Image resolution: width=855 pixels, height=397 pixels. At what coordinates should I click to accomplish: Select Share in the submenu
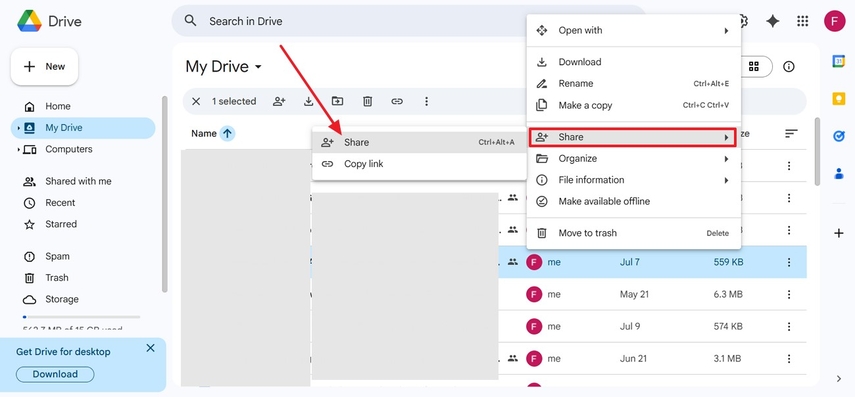(x=419, y=142)
